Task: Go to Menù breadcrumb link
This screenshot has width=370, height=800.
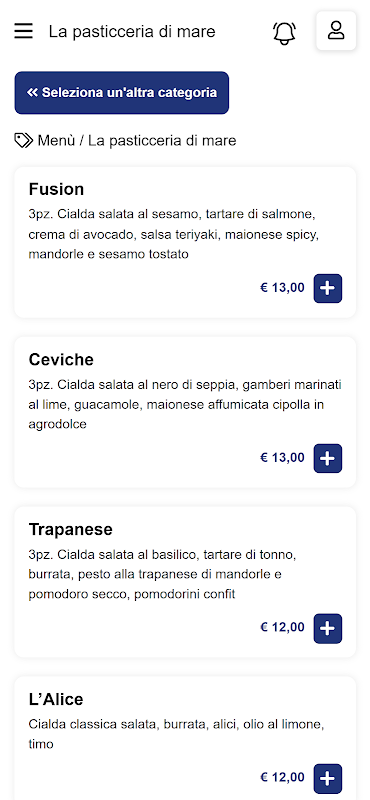Action: (x=56, y=140)
